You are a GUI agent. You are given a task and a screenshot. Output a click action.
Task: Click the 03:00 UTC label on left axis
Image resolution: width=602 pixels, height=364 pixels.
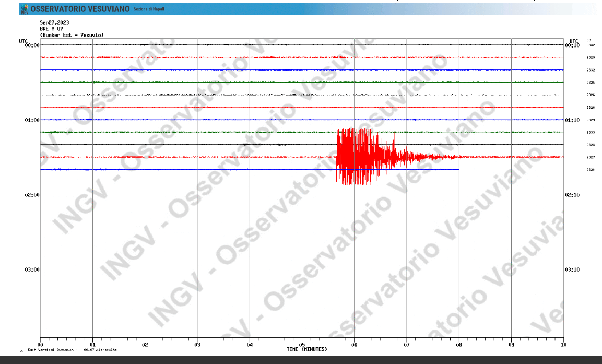(x=32, y=269)
